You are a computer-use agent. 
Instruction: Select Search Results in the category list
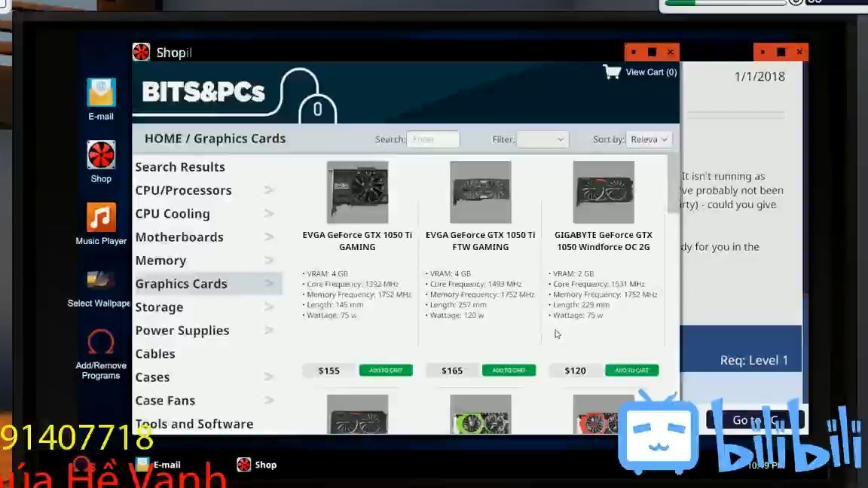click(x=180, y=166)
